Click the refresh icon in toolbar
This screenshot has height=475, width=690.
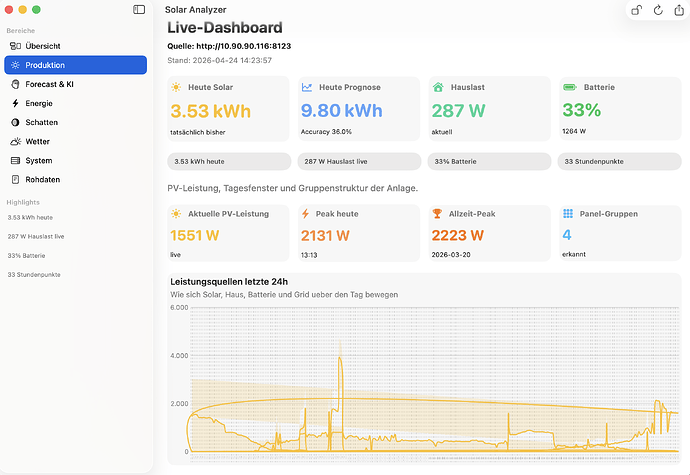click(x=658, y=10)
